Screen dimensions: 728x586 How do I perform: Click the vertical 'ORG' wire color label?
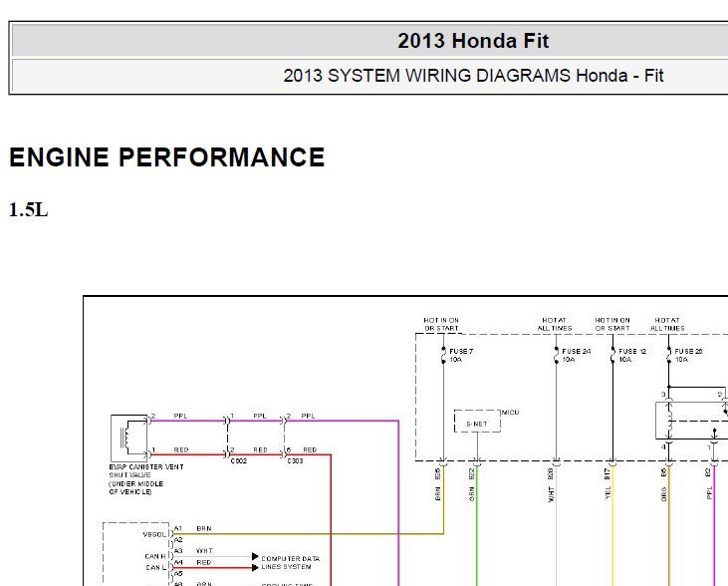tap(664, 493)
